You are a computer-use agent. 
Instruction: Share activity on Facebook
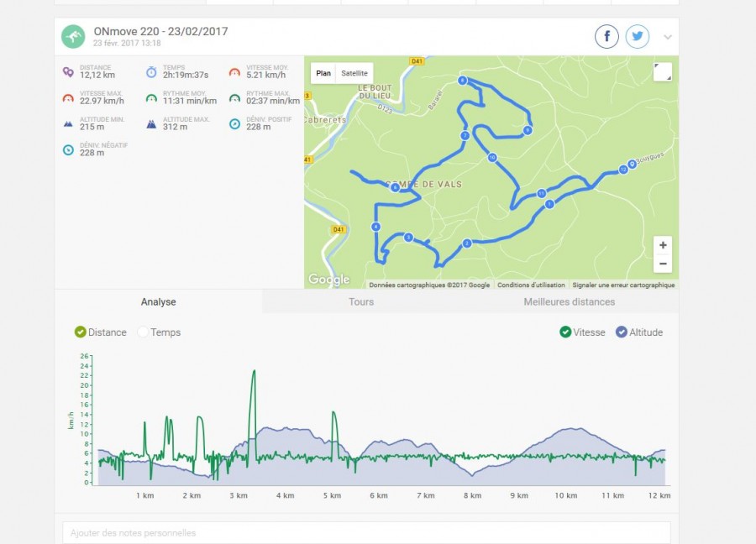pyautogui.click(x=606, y=36)
